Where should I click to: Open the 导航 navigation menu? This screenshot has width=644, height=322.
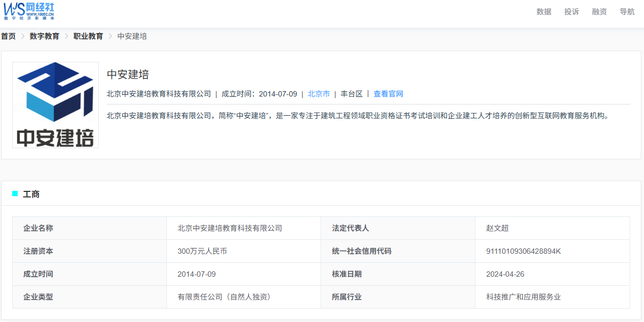click(627, 12)
